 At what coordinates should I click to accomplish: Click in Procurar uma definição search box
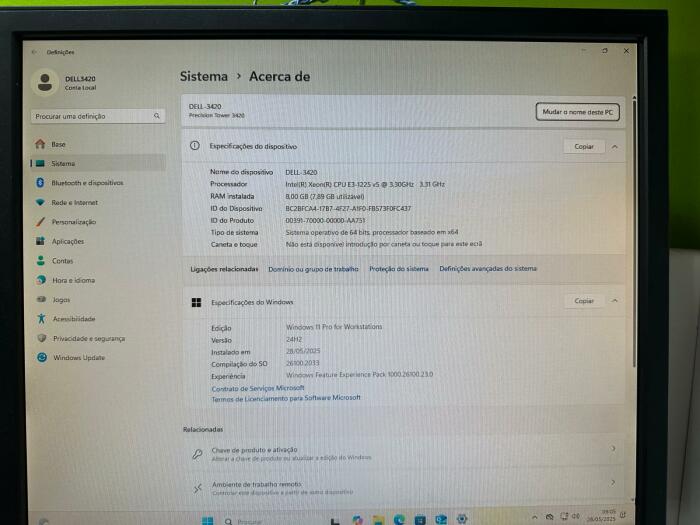coord(98,116)
